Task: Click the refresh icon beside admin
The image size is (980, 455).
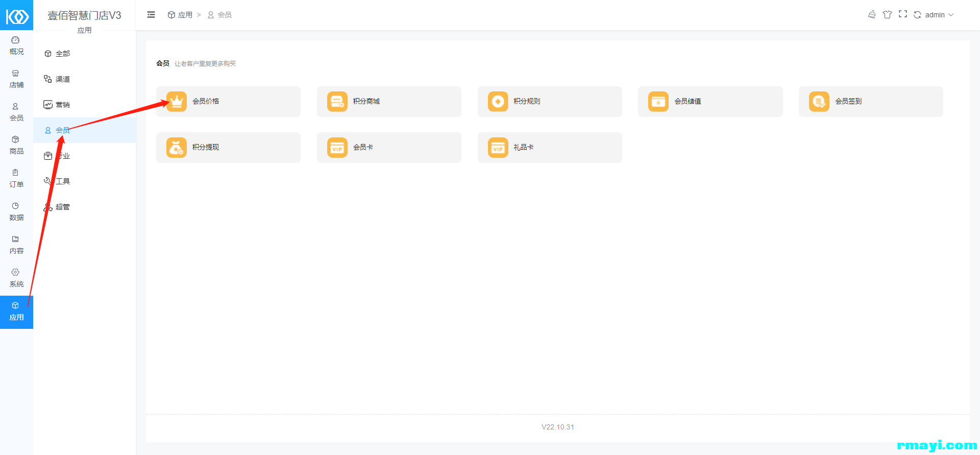Action: (917, 15)
